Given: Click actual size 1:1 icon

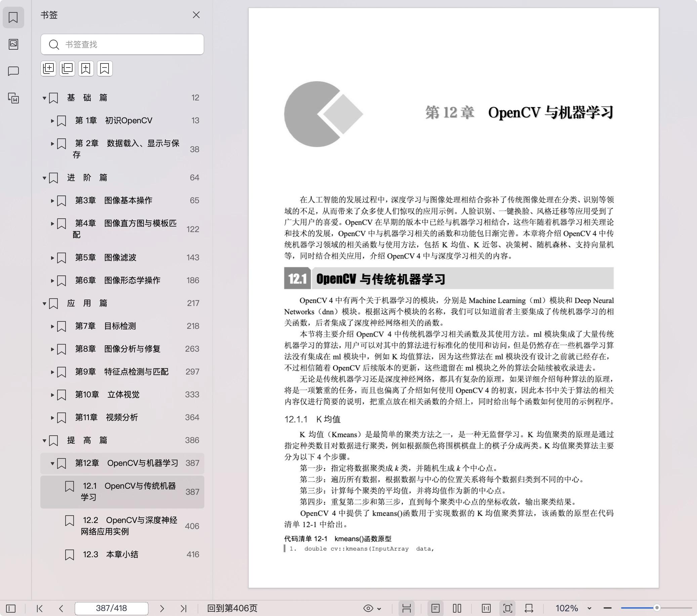Looking at the screenshot, I should [x=486, y=608].
